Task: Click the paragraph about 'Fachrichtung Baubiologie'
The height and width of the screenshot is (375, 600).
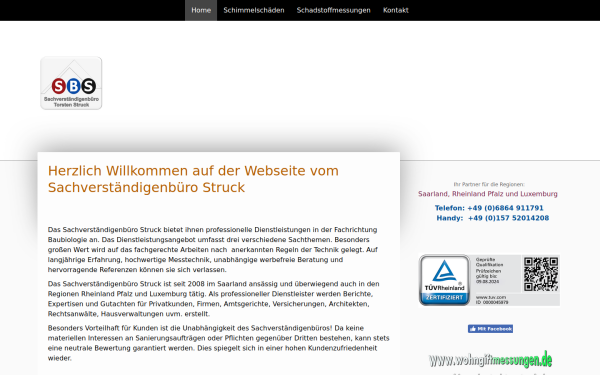Action: pos(213,249)
